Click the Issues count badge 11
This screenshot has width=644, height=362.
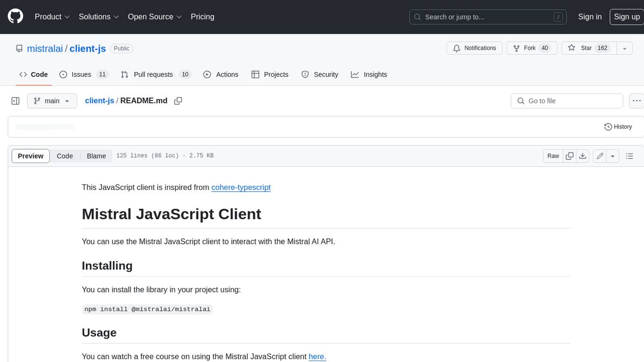click(x=102, y=74)
